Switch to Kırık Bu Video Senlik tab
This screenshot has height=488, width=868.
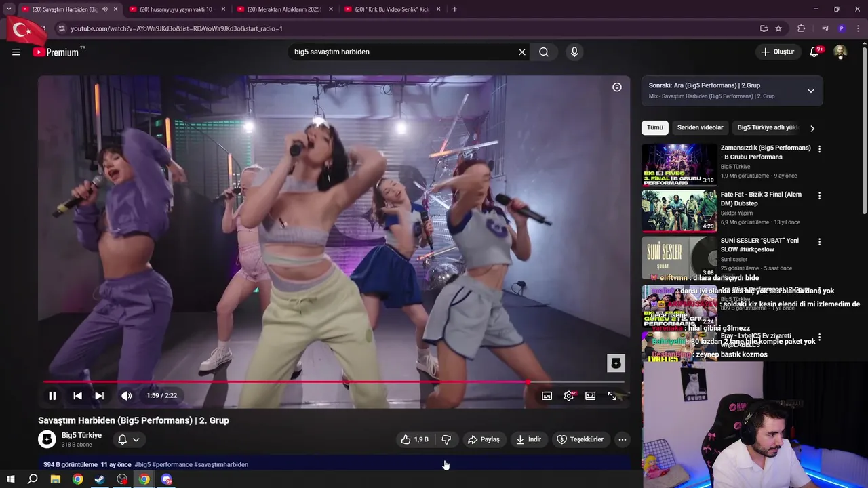pyautogui.click(x=392, y=9)
